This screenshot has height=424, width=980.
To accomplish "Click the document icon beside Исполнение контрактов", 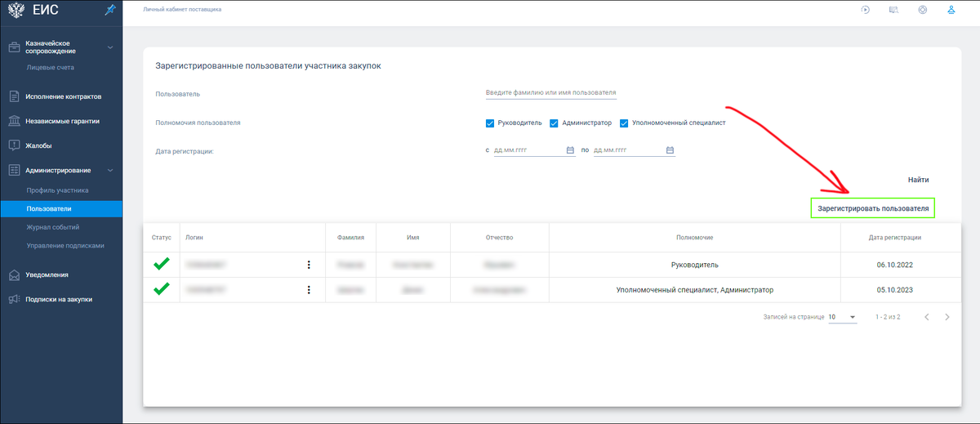I will point(14,96).
